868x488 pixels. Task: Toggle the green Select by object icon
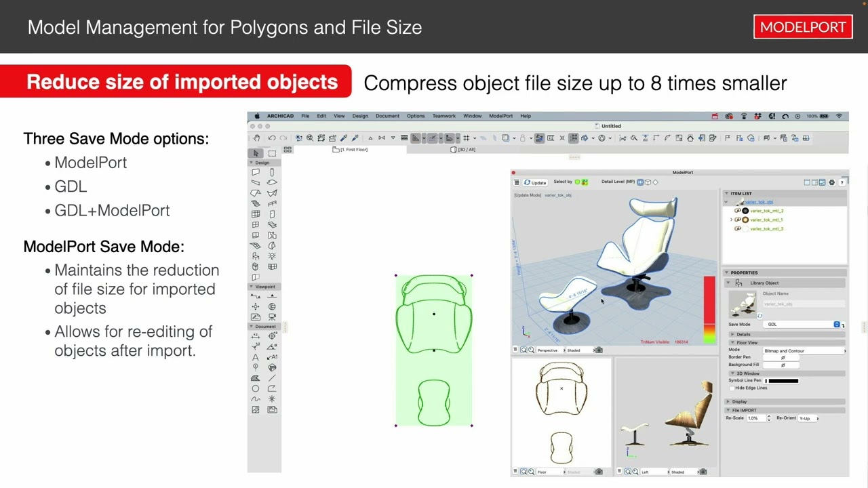(x=577, y=182)
